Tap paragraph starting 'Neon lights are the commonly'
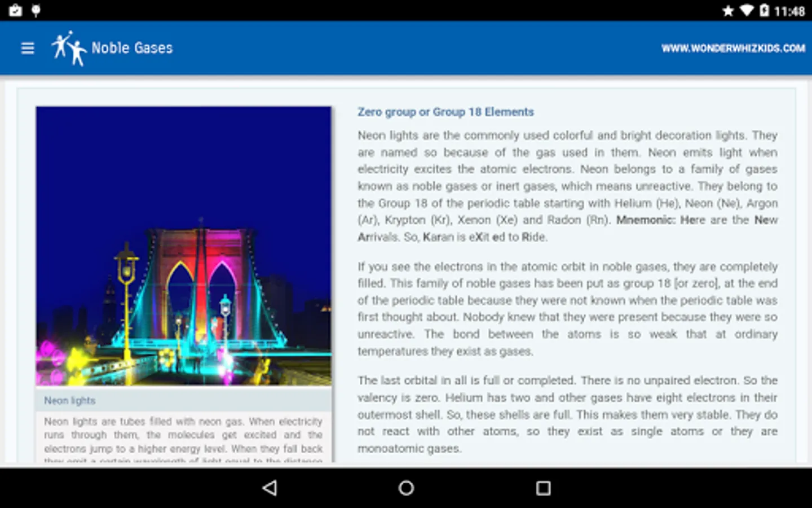This screenshot has height=508, width=812. (x=567, y=186)
